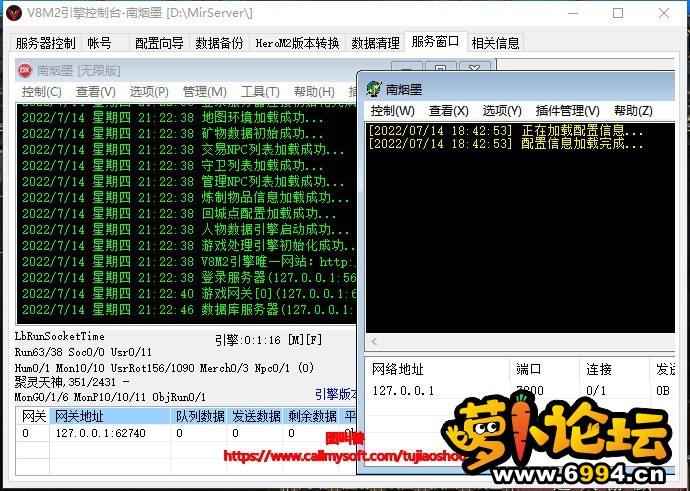Click gateway log line 配置信息加载完成
The height and width of the screenshot is (491, 690).
(x=506, y=143)
